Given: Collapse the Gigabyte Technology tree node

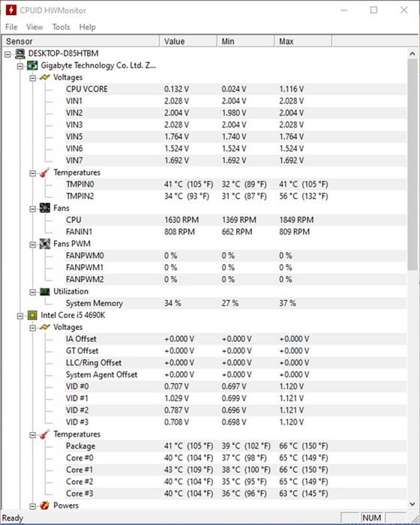Looking at the screenshot, I should point(20,66).
